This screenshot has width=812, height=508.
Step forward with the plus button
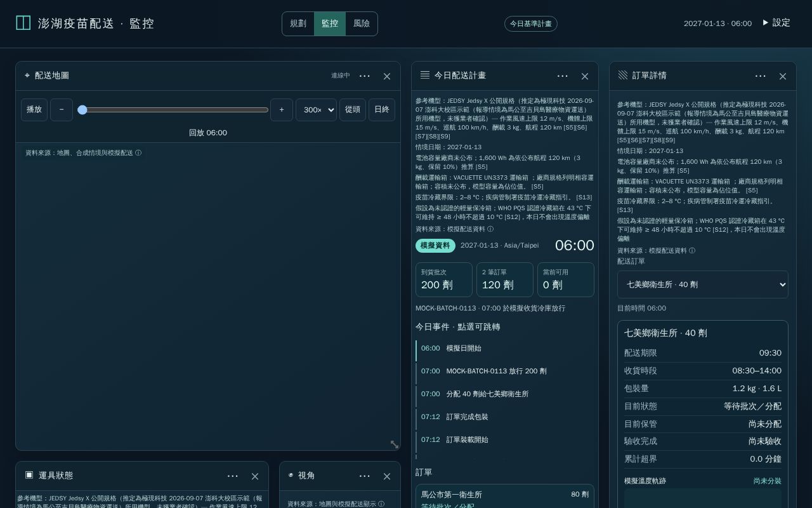pyautogui.click(x=282, y=110)
